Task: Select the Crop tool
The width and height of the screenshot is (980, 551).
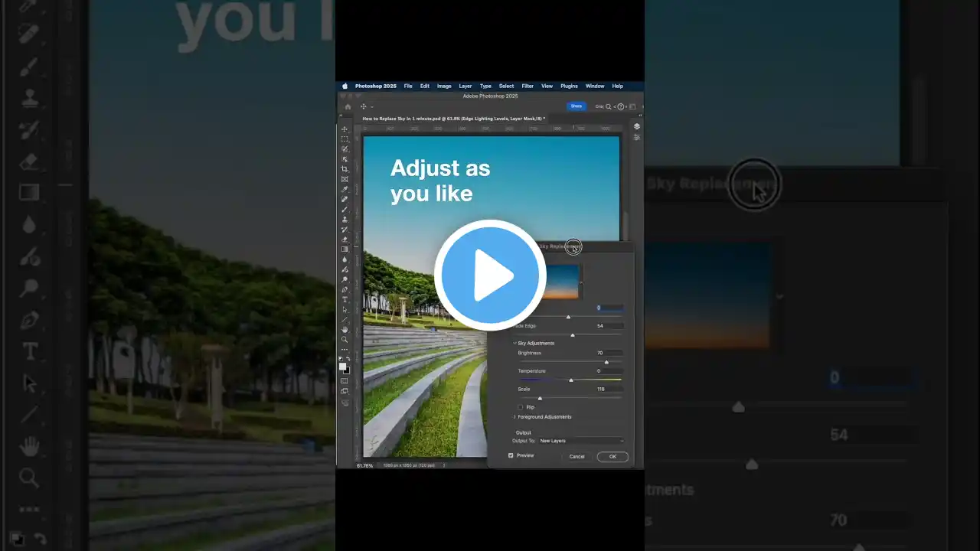Action: tap(345, 168)
